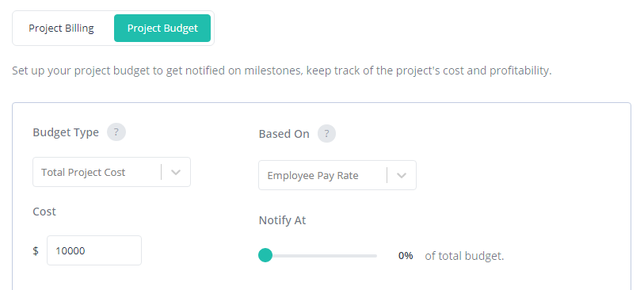Click the project budget description text

282,71
